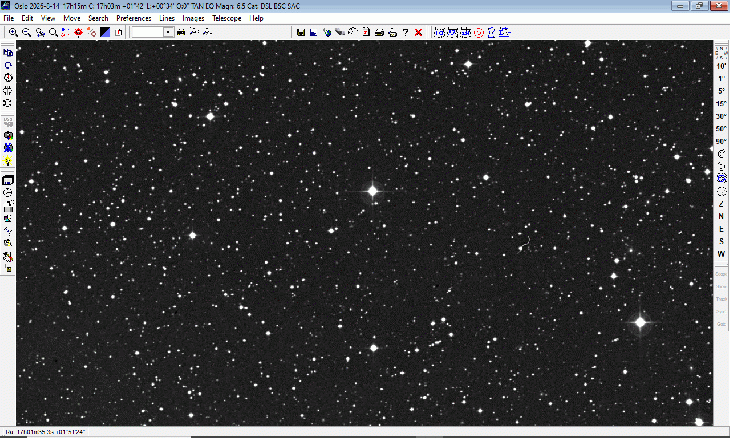The image size is (730, 438).
Task: Open the File menu
Action: [x=9, y=18]
